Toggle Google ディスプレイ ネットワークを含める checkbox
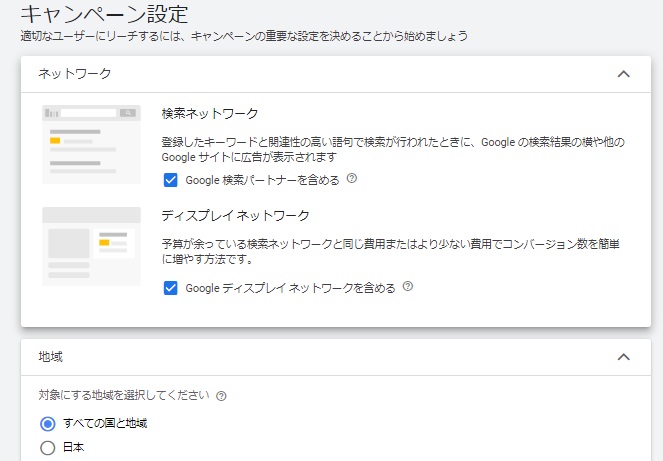 tap(170, 288)
